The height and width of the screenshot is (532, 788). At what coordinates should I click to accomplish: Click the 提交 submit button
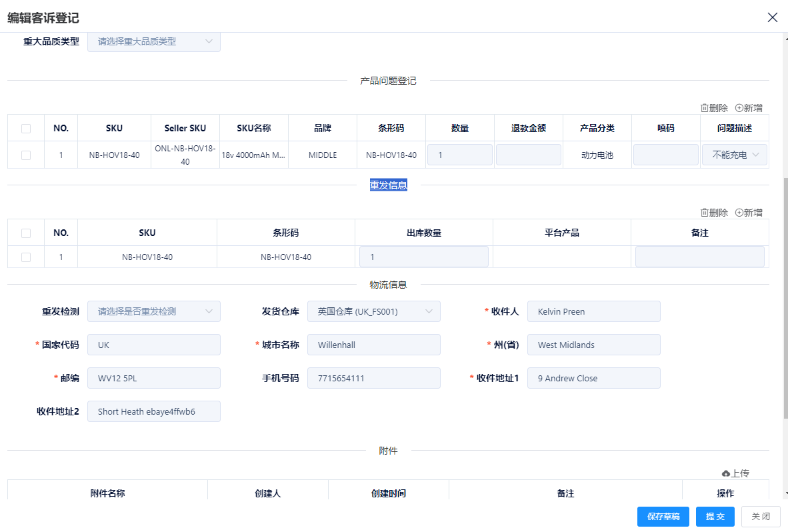point(715,517)
